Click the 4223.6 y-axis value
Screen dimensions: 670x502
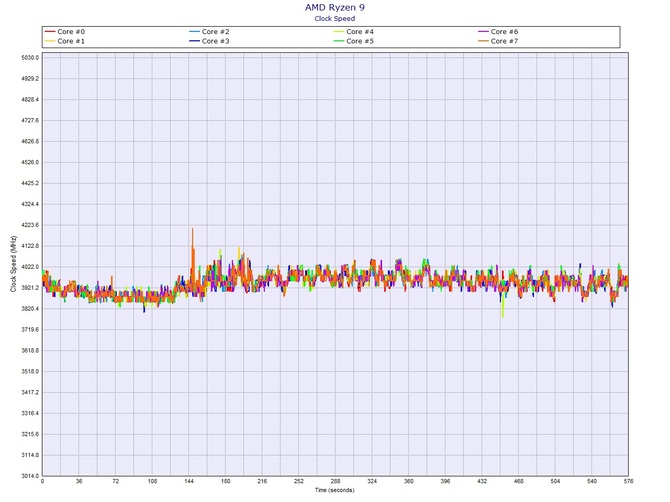click(30, 225)
